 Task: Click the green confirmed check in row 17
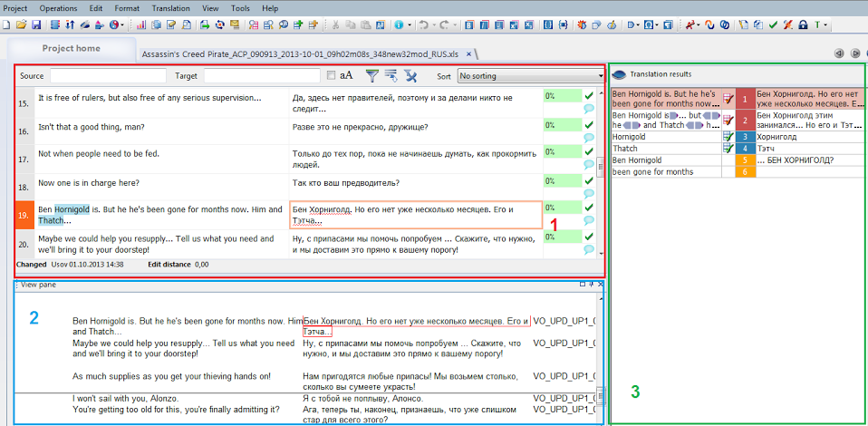[x=589, y=151]
